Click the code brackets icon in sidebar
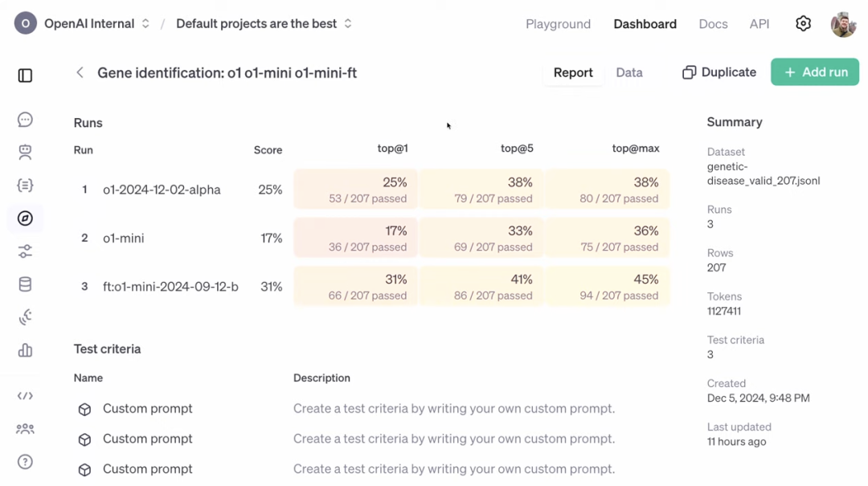The image size is (868, 486). pos(25,396)
